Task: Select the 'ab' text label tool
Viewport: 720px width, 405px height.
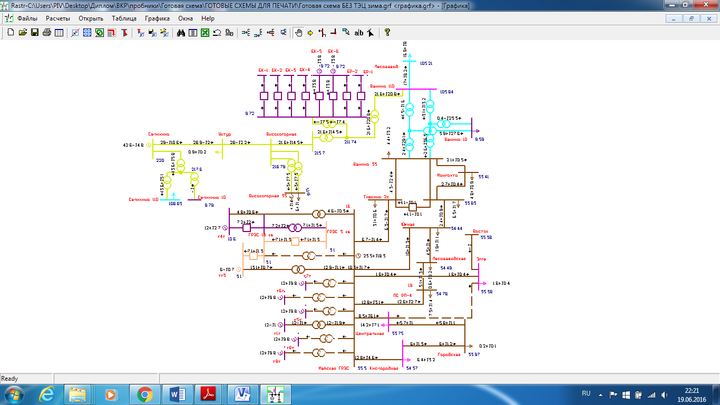Action: [357, 33]
